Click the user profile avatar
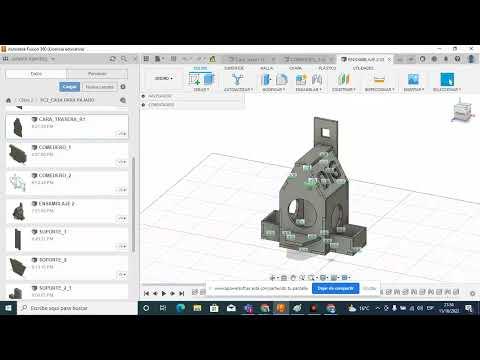Image resolution: width=480 pixels, height=360 pixels. coord(471,59)
